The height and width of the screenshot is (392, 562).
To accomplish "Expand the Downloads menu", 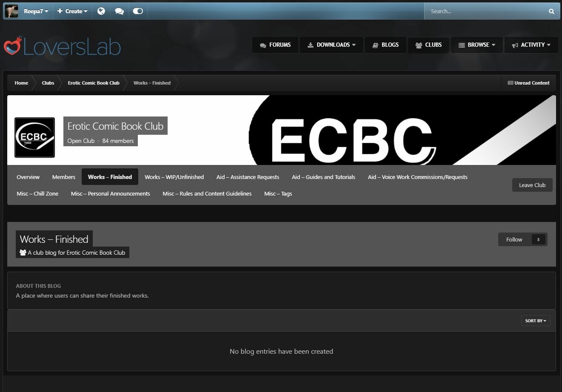I will click(332, 45).
